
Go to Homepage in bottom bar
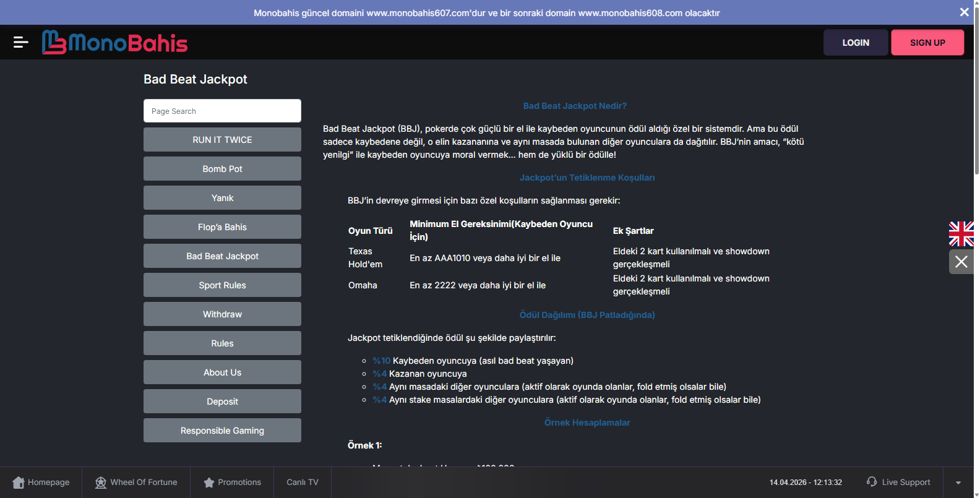[41, 483]
